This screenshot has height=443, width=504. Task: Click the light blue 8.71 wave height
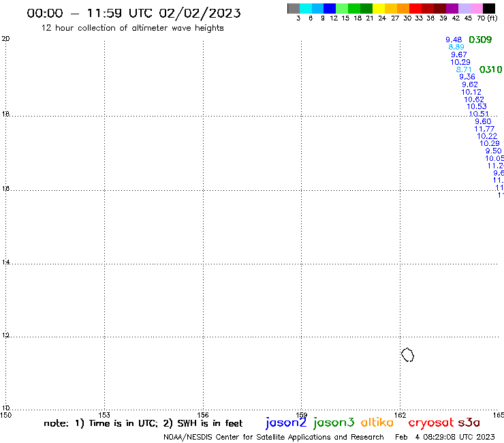coord(464,70)
